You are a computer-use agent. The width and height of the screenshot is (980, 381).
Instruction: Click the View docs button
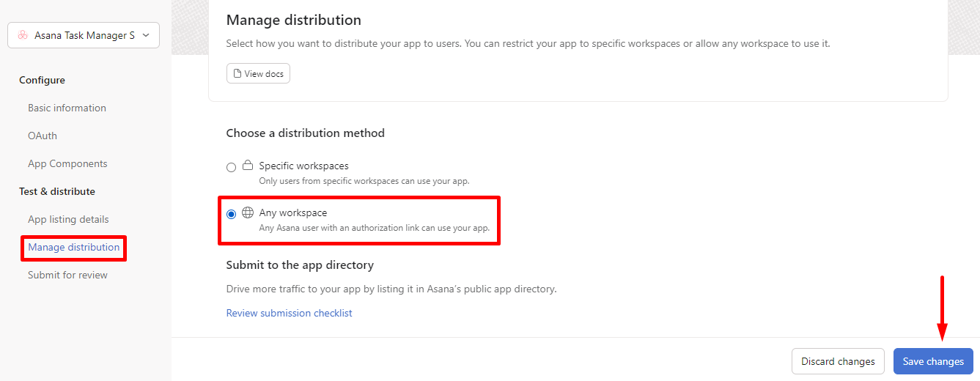(258, 73)
